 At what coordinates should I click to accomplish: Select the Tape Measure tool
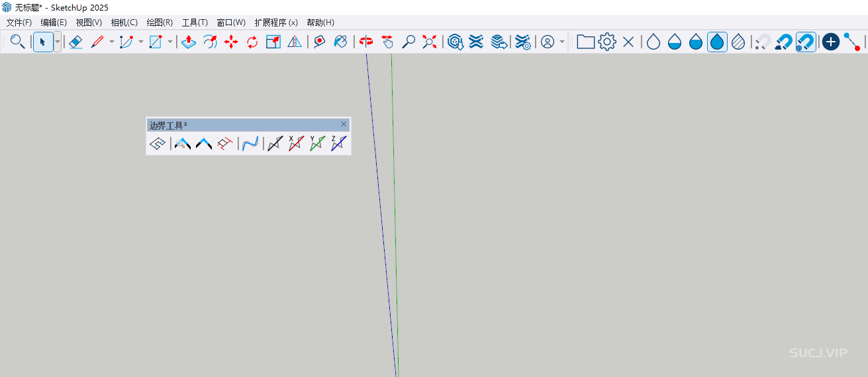point(320,42)
